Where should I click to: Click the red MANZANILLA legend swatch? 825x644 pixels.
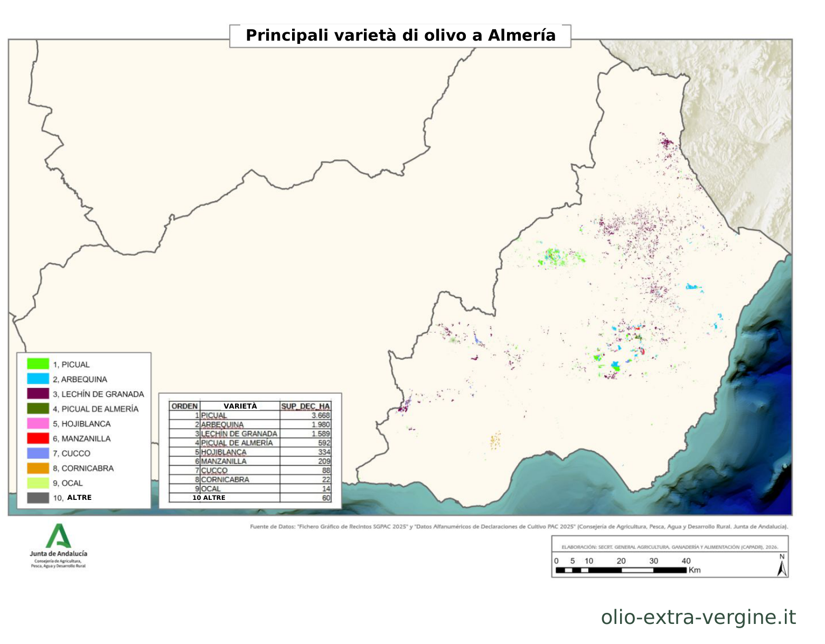38,438
